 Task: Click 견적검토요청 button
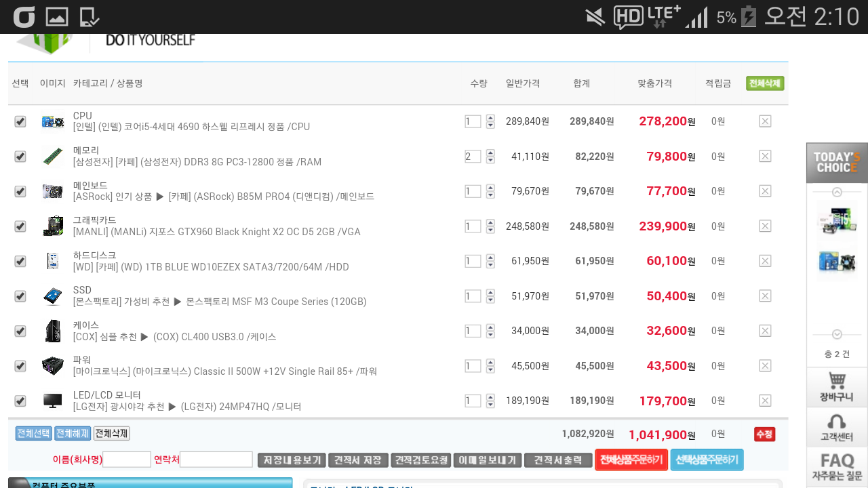[421, 460]
